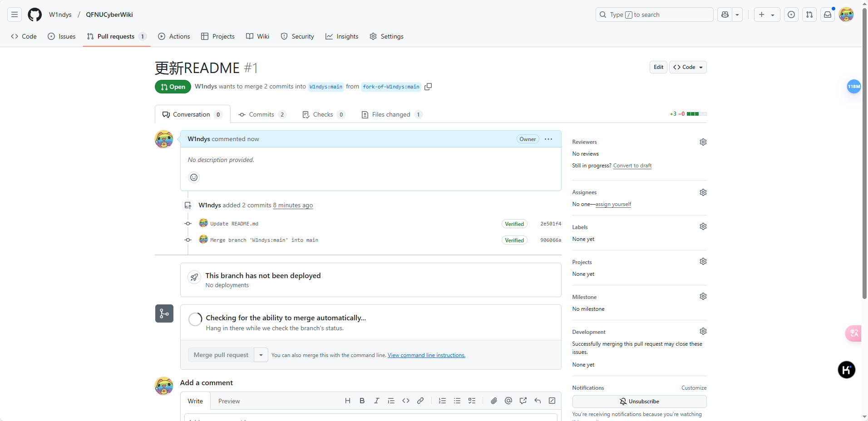
Task: Expand the Copilot dropdown arrow in header
Action: [x=737, y=15]
